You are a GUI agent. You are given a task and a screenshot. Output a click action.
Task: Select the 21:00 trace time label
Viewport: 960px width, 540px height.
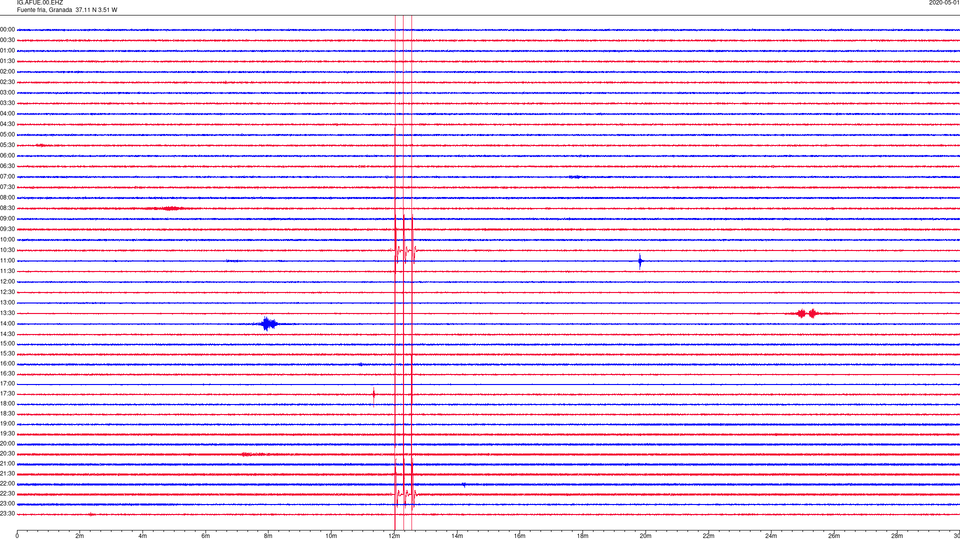pyautogui.click(x=8, y=464)
